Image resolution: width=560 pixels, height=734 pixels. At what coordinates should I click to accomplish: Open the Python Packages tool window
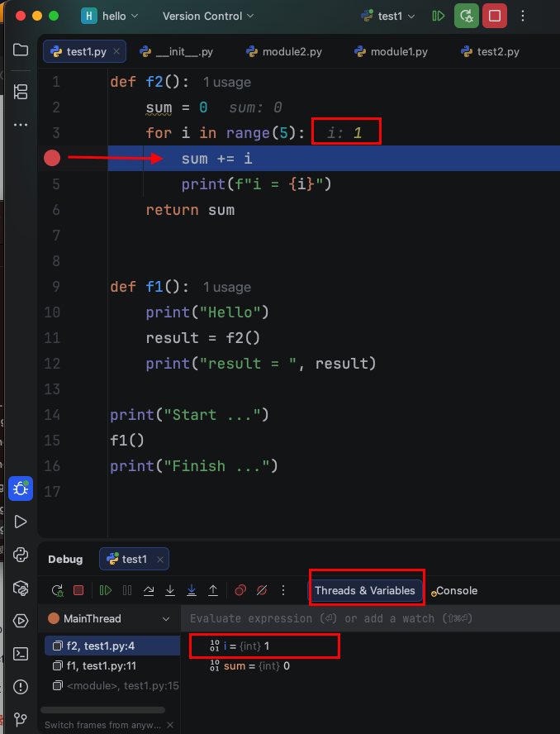(x=21, y=588)
